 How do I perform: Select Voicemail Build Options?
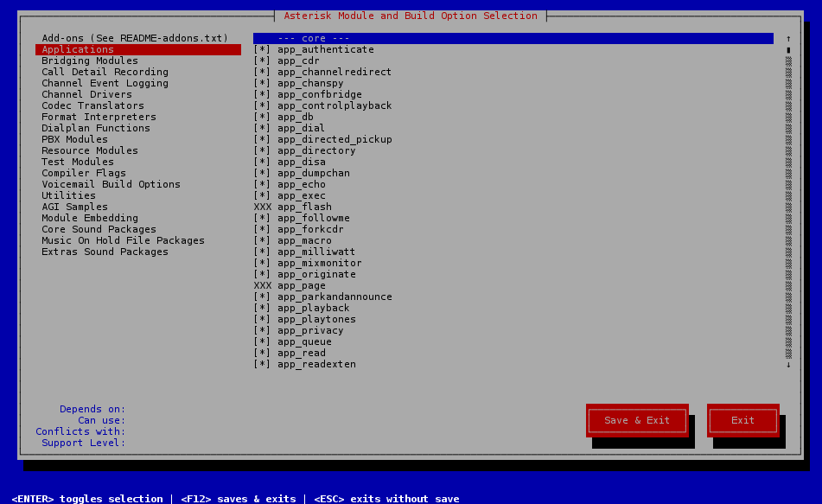111,184
